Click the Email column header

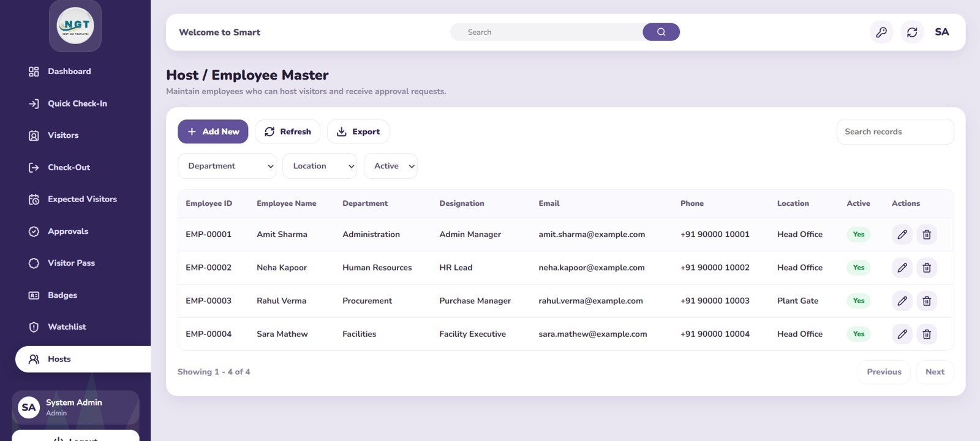pos(549,203)
